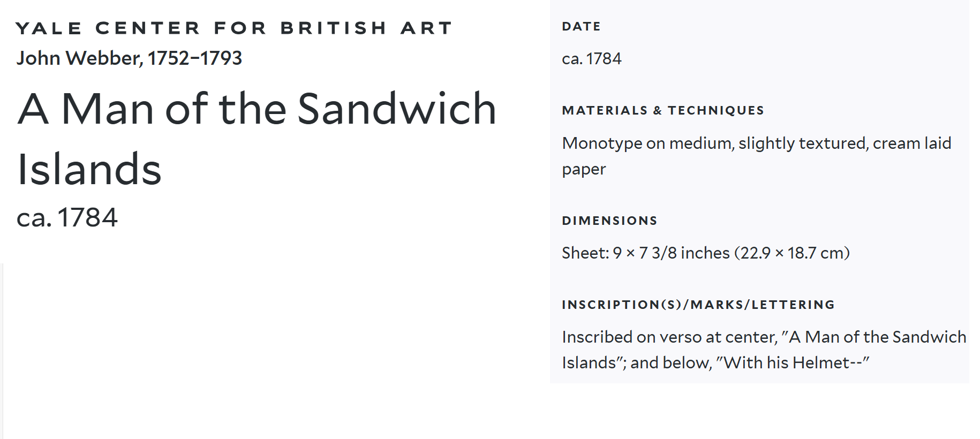Click the words slightly textured in materials
Screen dimensions: 980x439
coord(802,143)
